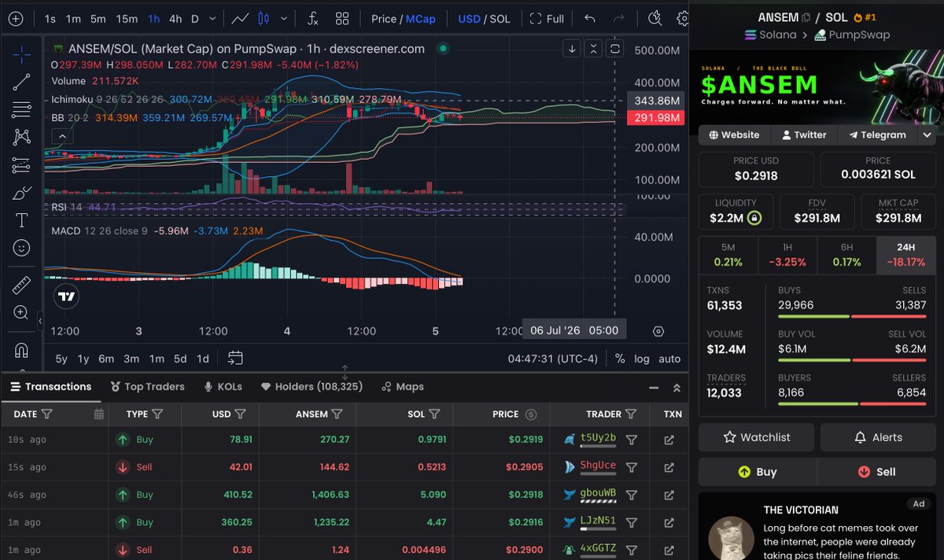The image size is (944, 560).
Task: Open the go-to-date calendar icon
Action: [x=235, y=358]
